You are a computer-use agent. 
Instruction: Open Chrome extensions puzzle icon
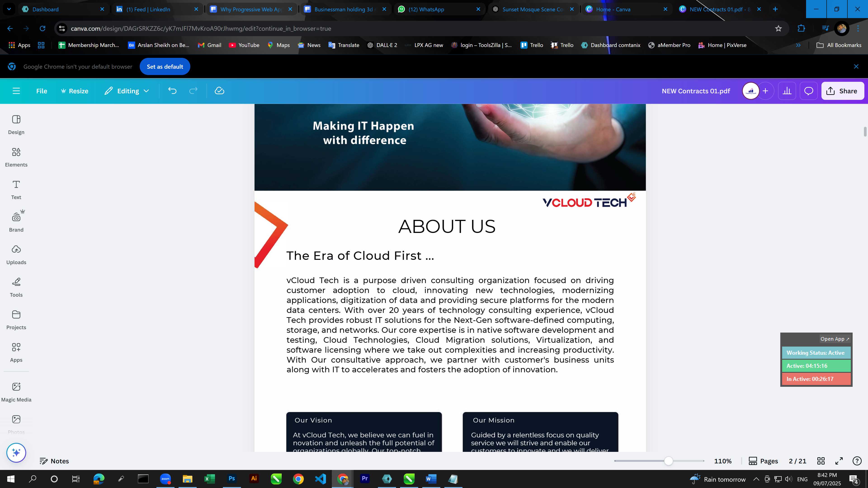point(801,29)
